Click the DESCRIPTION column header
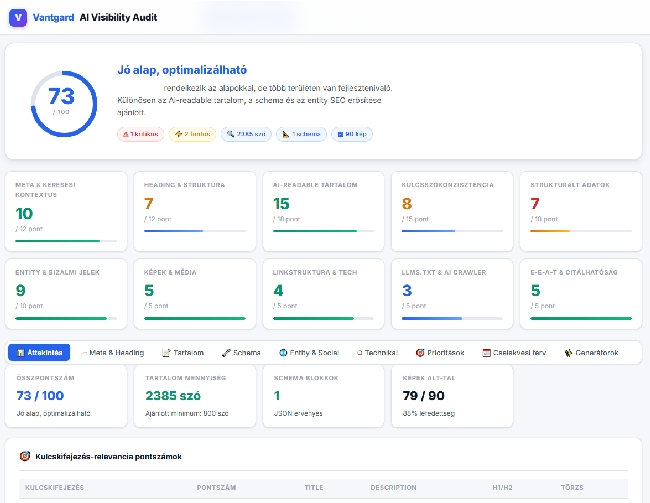Viewport: 650px width, 503px height. pyautogui.click(x=393, y=488)
